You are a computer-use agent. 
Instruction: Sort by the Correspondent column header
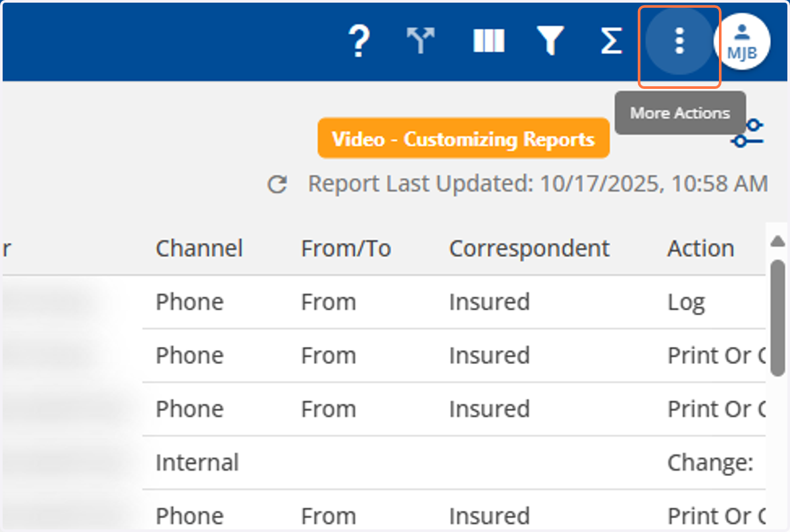529,248
